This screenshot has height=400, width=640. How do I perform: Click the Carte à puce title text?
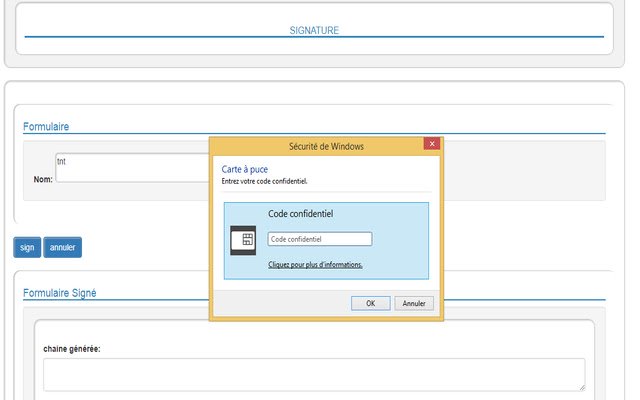(244, 169)
